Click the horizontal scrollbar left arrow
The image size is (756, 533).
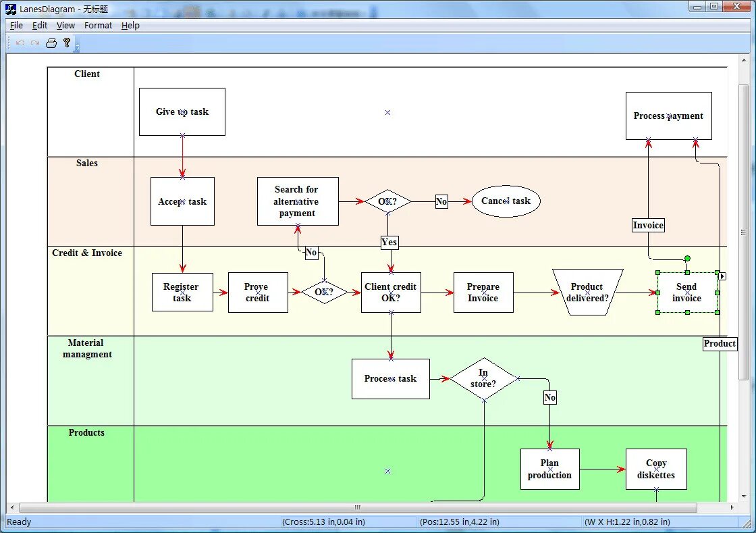click(12, 507)
